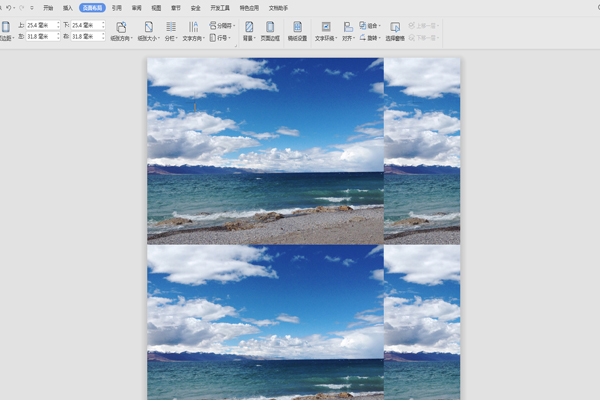600x400 pixels.
Task: Click the undo arrow in quick access bar
Action: point(10,7)
